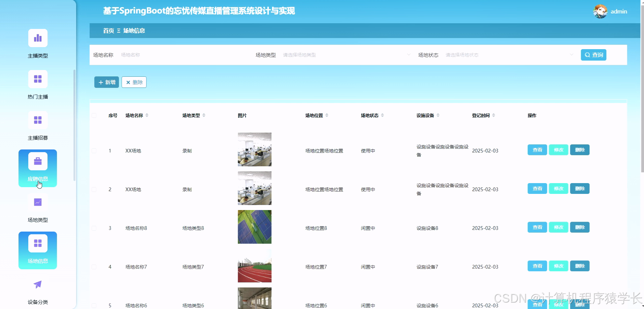The height and width of the screenshot is (309, 644).
Task: Check the checkbox for row 1 XX场地
Action: 95,150
